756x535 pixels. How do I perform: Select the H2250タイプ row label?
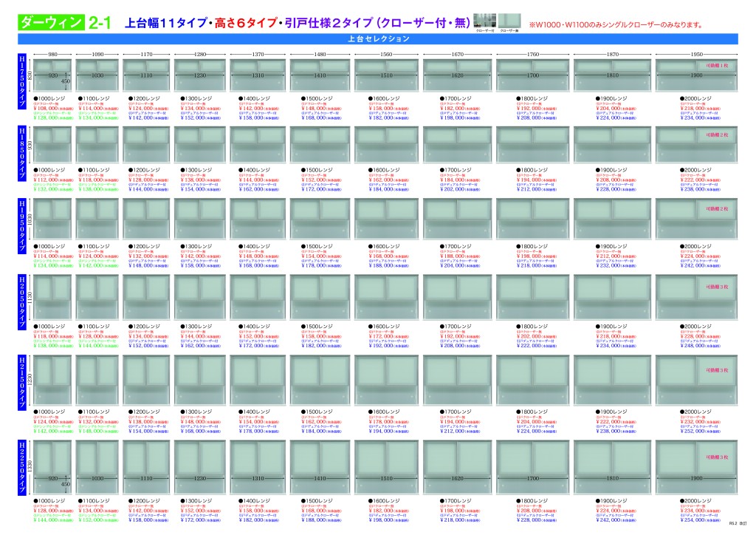pyautogui.click(x=21, y=467)
